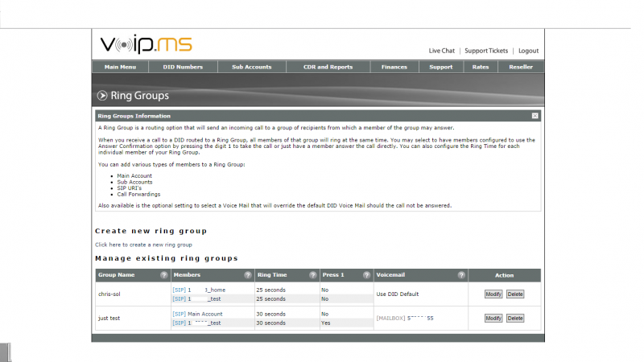Open the Sub Accounts menu
The width and height of the screenshot is (644, 362).
[252, 67]
